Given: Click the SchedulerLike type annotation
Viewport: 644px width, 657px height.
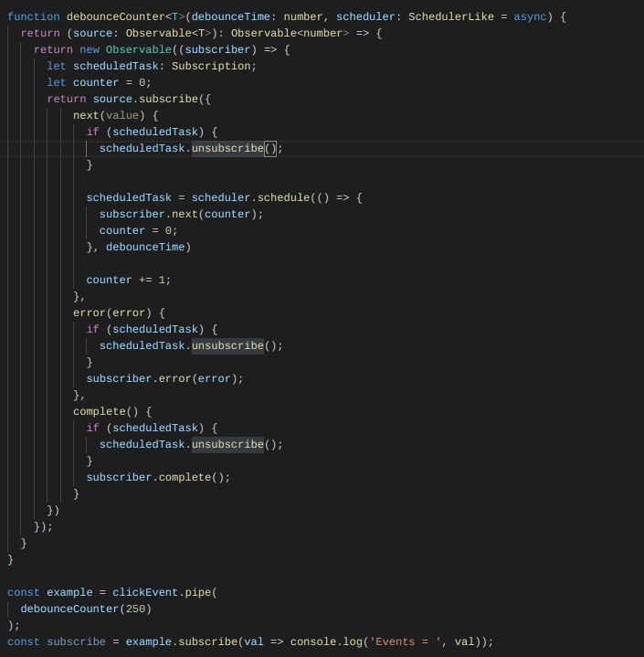Looking at the screenshot, I should [451, 16].
